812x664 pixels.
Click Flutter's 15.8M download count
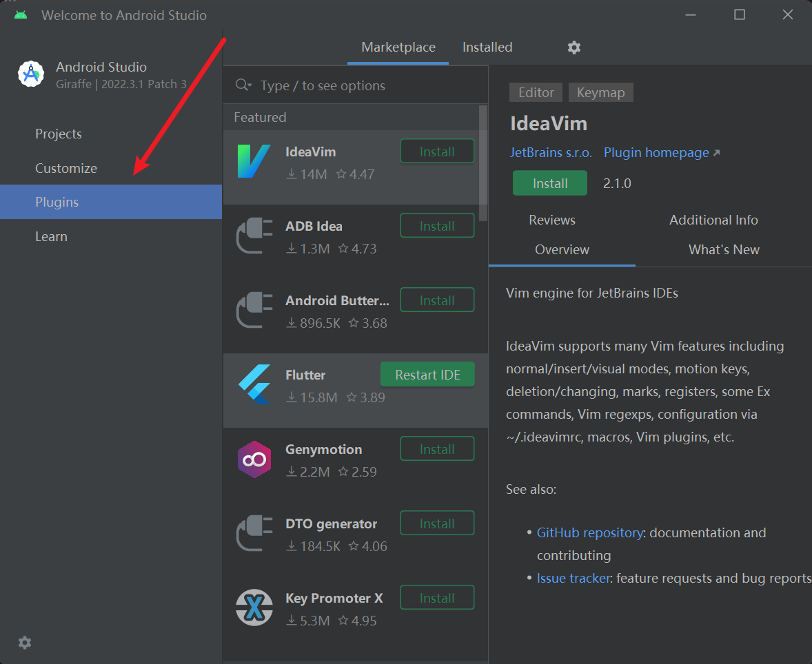pos(312,397)
